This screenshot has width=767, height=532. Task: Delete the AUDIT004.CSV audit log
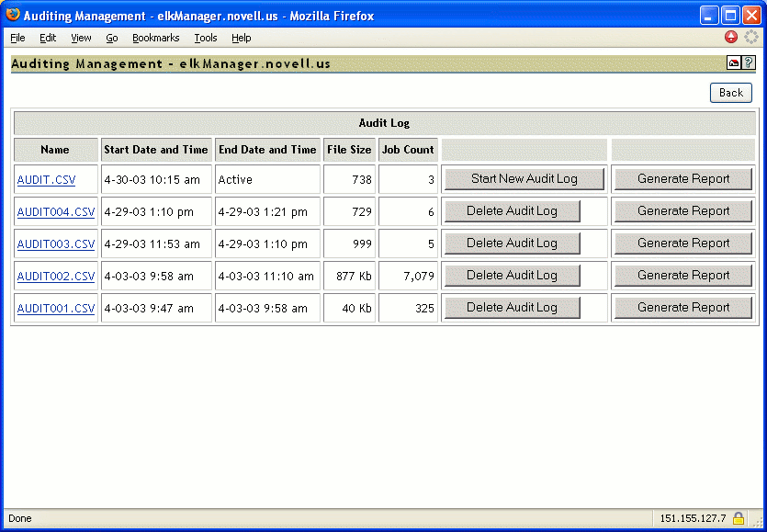coord(512,211)
